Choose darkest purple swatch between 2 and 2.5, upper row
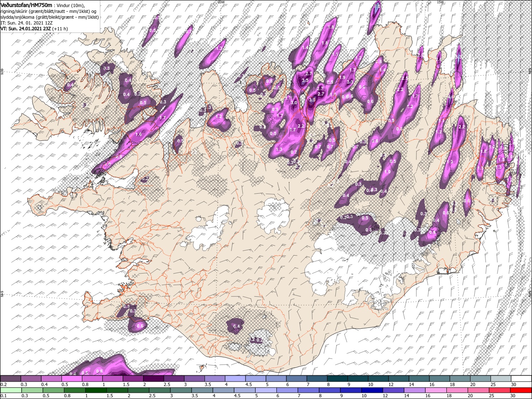532x399 pixels. (x=153, y=379)
